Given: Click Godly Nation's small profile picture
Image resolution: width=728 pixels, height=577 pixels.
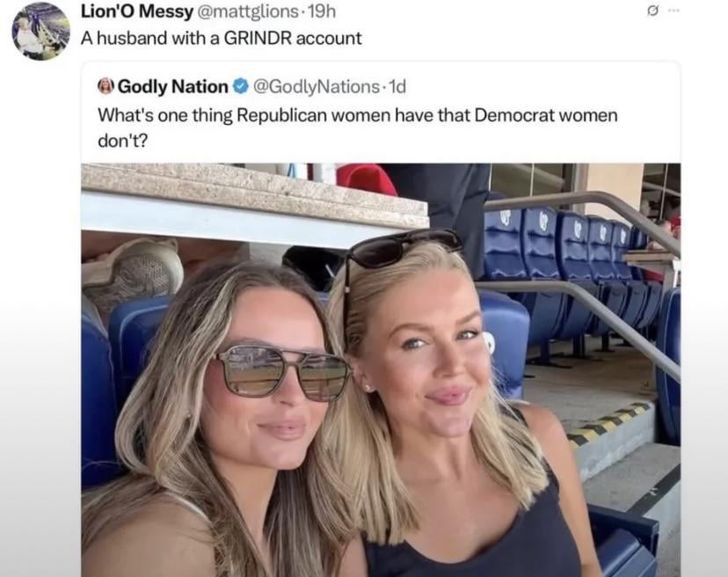Looking at the screenshot, I should tap(106, 86).
